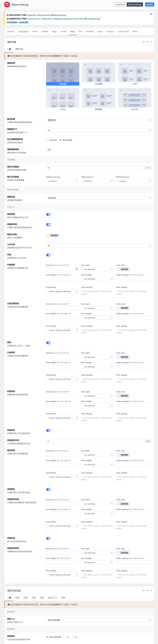Screen dimensions: 158x644
Task: Open Font size help [?] in 作者排版
Action: pos(68,265)
